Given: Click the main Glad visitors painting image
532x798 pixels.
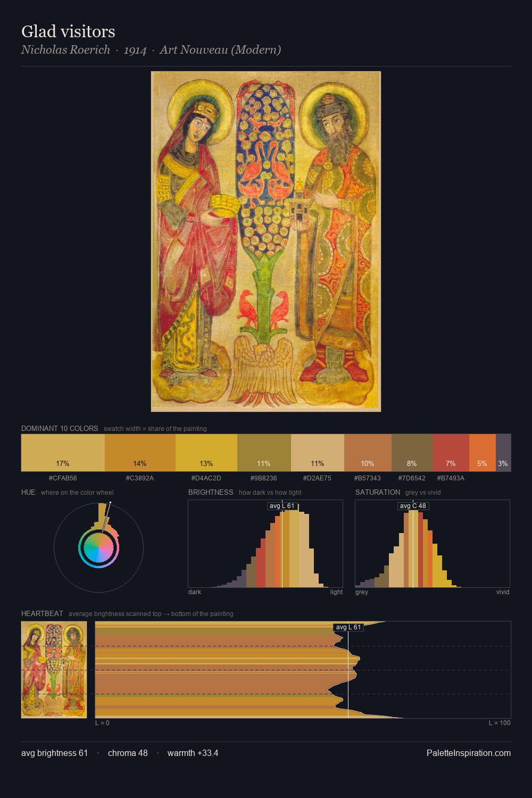Looking at the screenshot, I should 266,242.
